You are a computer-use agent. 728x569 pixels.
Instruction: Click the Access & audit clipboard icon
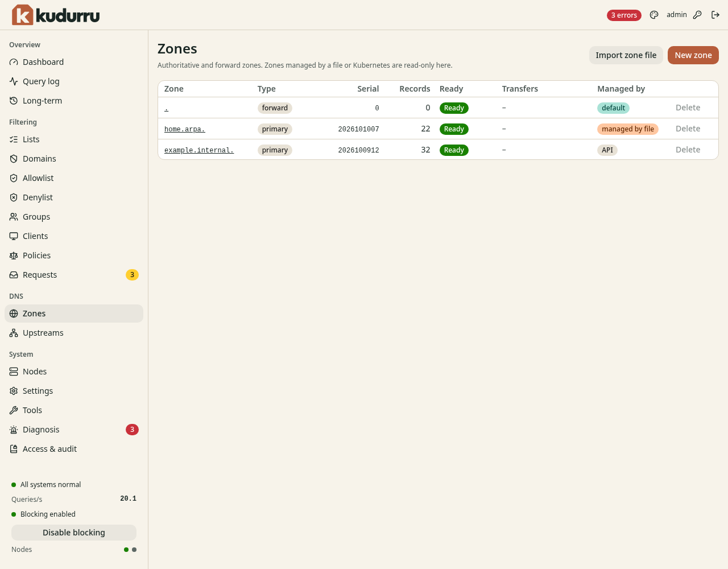(x=14, y=449)
